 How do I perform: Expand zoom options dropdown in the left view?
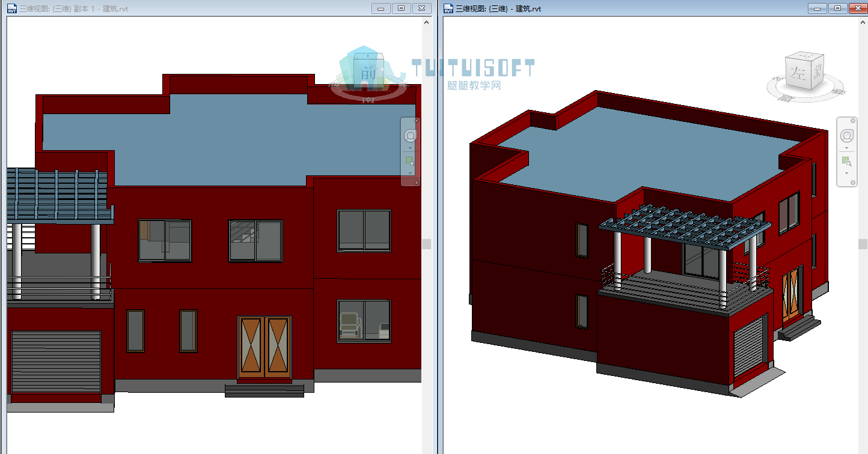coord(411,173)
